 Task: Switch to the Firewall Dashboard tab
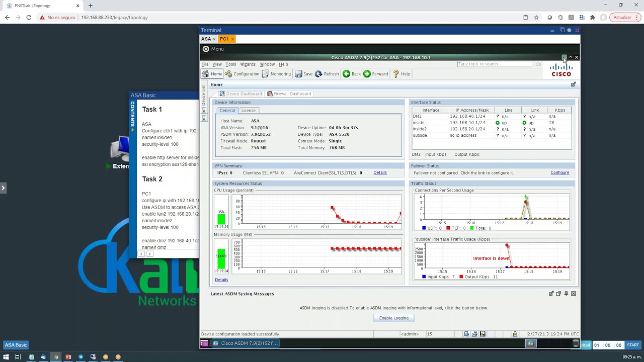(289, 94)
